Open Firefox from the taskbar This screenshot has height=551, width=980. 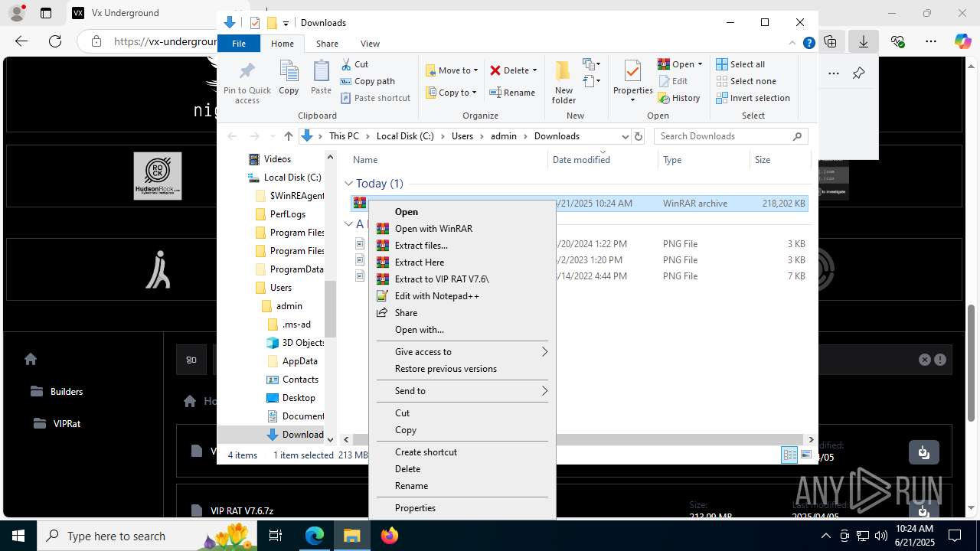(x=390, y=536)
